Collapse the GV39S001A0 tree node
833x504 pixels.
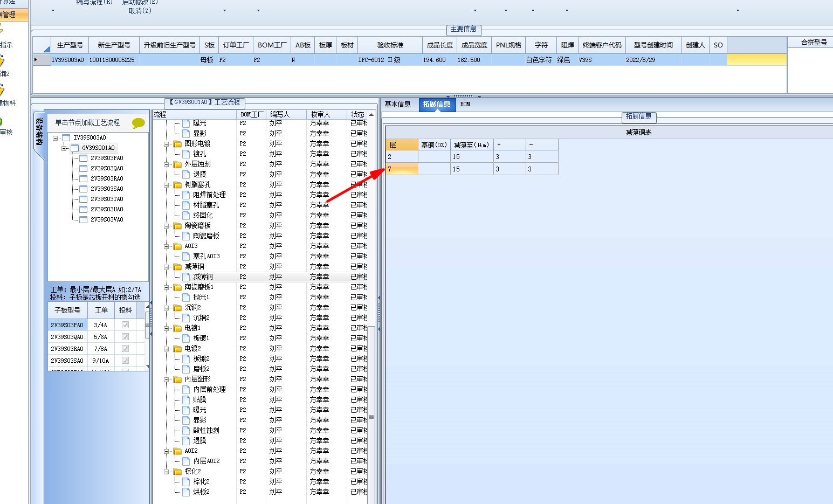coord(64,148)
